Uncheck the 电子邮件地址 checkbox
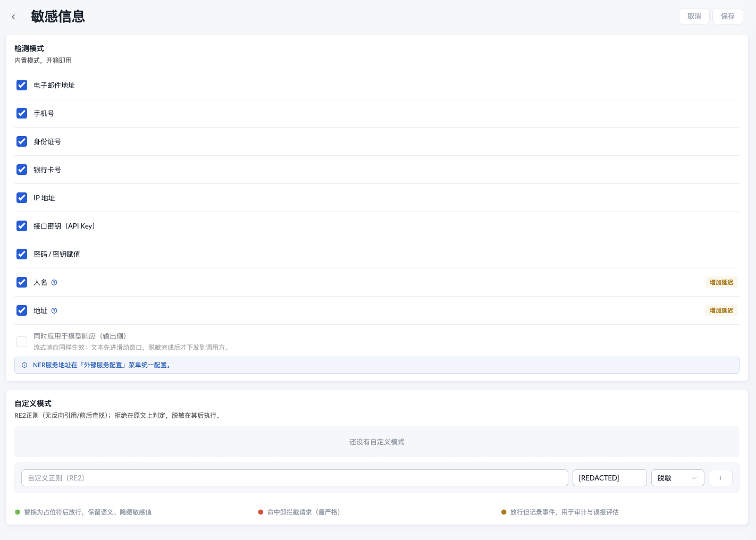The image size is (756, 540). pos(22,85)
